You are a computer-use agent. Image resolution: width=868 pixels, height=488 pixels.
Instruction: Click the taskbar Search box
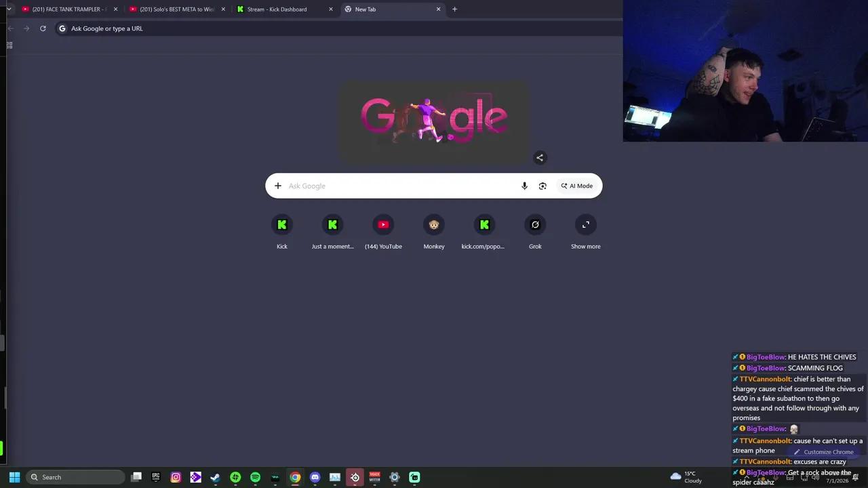click(x=75, y=477)
